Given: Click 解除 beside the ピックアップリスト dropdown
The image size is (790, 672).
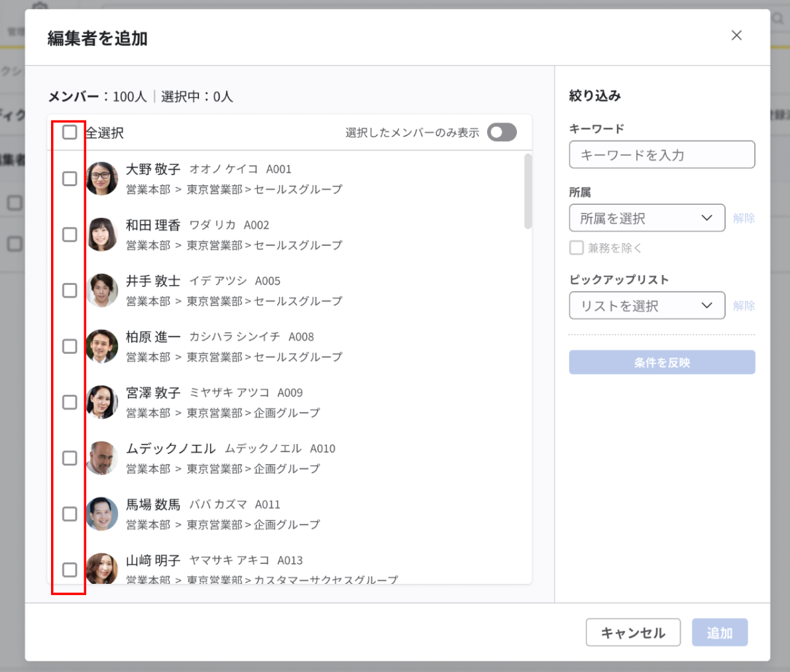Looking at the screenshot, I should (x=744, y=305).
